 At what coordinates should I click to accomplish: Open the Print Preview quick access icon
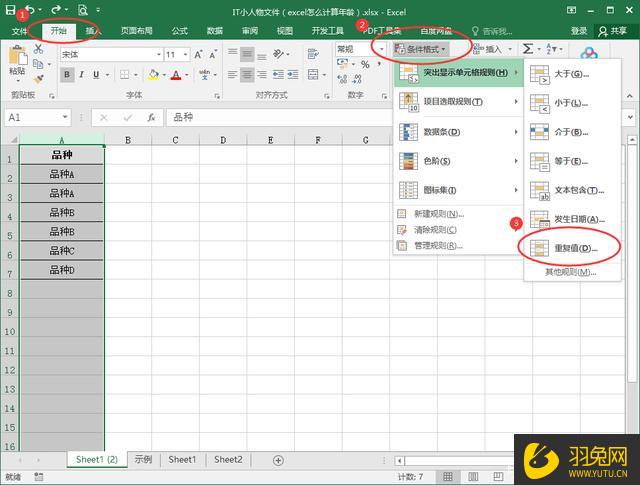coord(83,9)
